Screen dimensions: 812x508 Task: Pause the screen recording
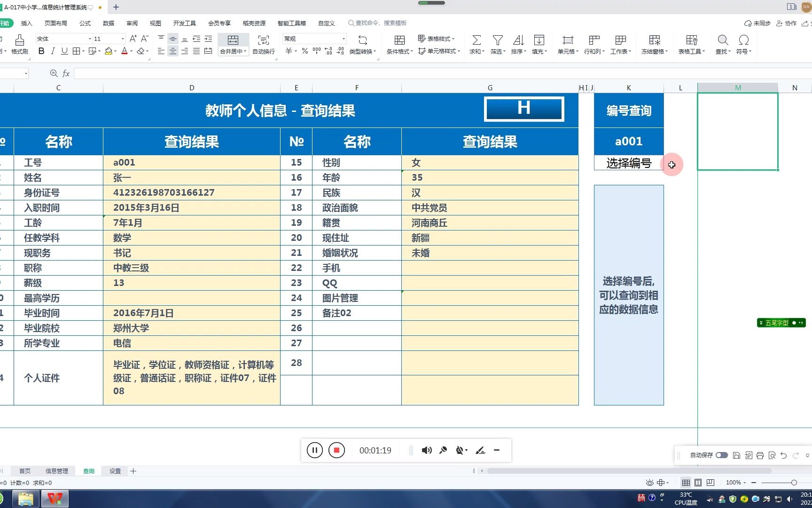(315, 450)
